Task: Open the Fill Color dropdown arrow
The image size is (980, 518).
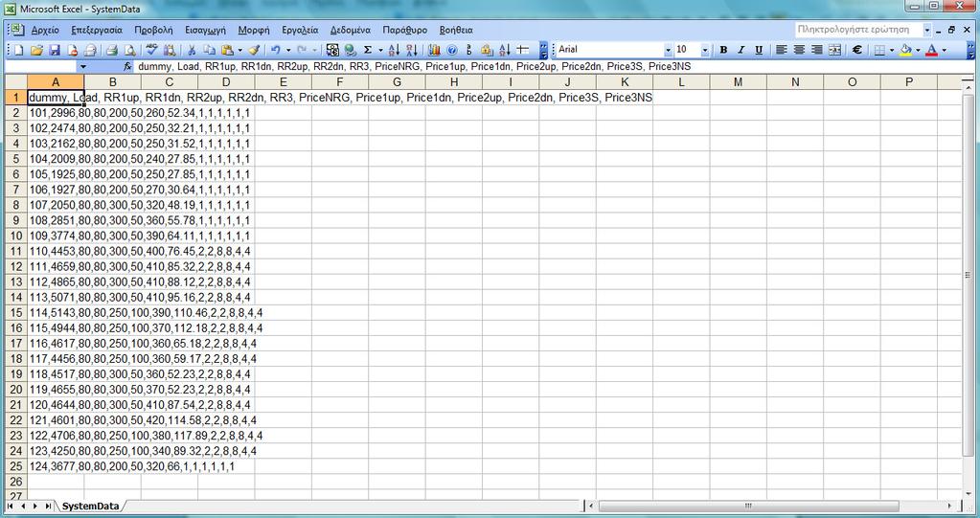Action: coord(918,50)
